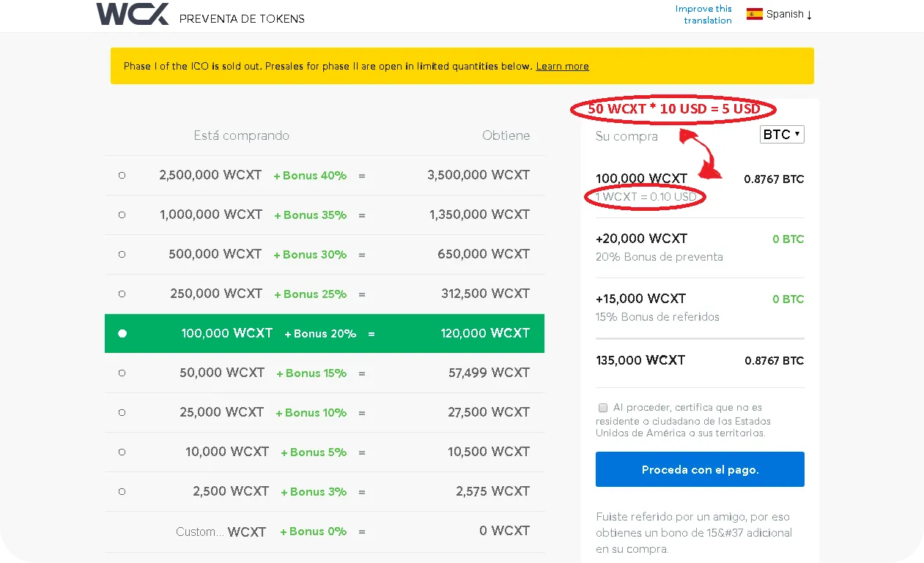Click the 10,500 WCXT result

pyautogui.click(x=489, y=452)
